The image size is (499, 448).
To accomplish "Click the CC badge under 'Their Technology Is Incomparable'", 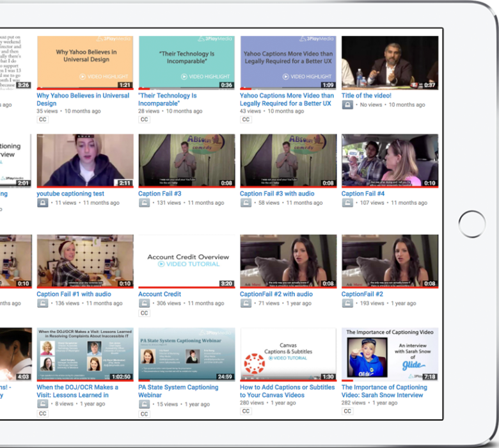I will pos(144,120).
